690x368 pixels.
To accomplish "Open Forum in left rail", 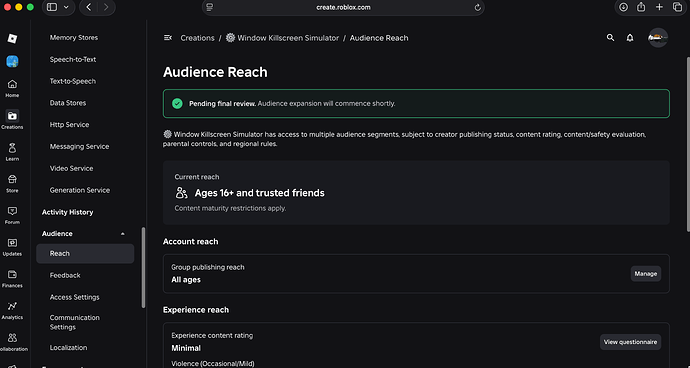I will (12, 215).
